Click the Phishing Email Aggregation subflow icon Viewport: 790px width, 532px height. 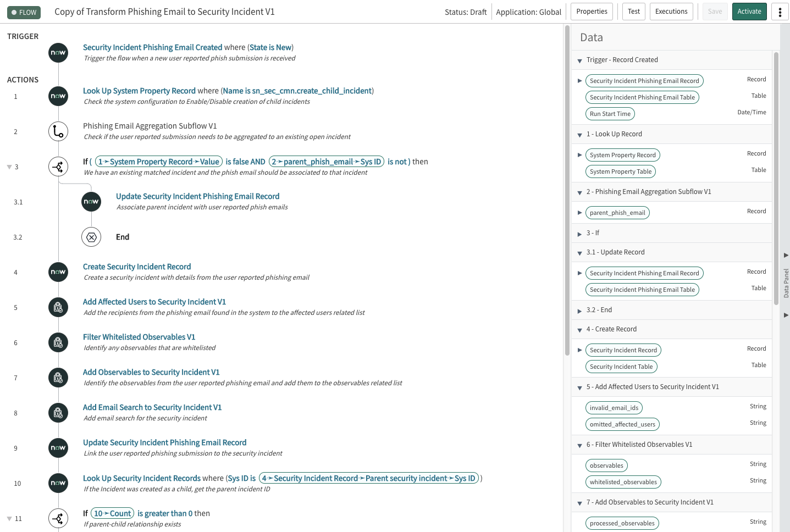[58, 131]
